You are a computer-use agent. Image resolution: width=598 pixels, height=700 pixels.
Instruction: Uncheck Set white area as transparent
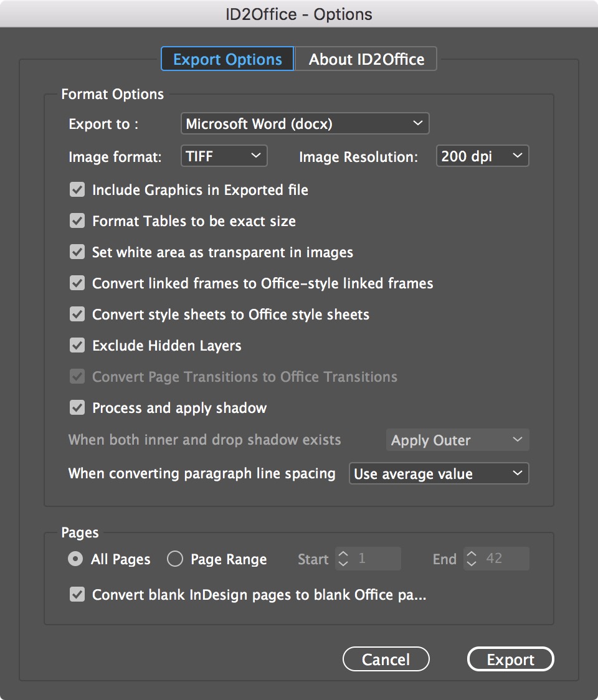click(77, 252)
